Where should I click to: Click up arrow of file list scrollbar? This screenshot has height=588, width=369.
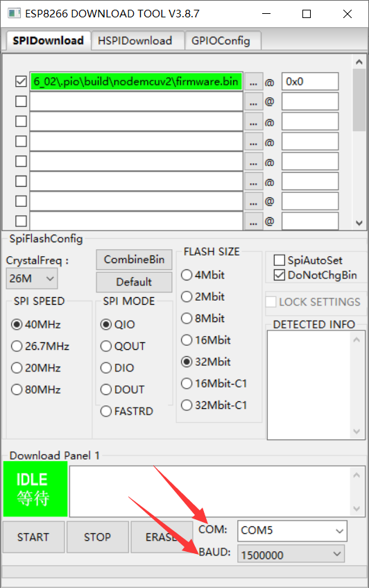359,62
